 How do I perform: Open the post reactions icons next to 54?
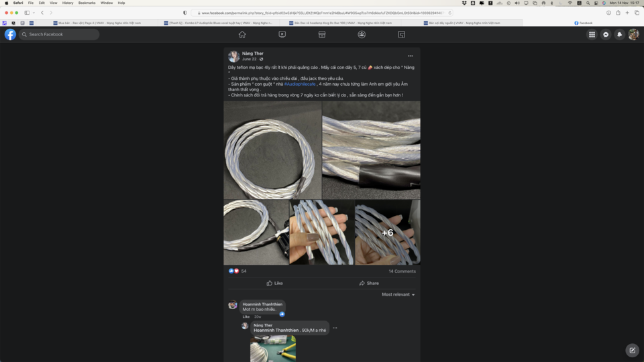tap(233, 271)
